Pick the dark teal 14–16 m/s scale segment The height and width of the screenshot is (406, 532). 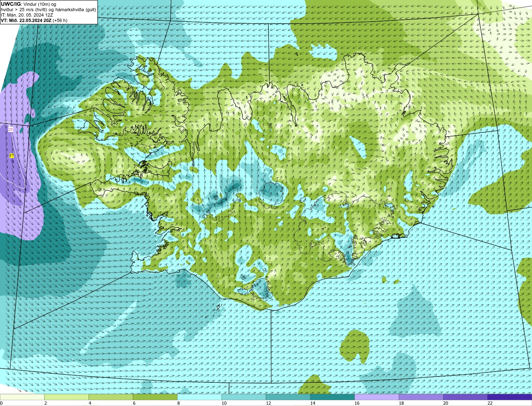[332, 397]
